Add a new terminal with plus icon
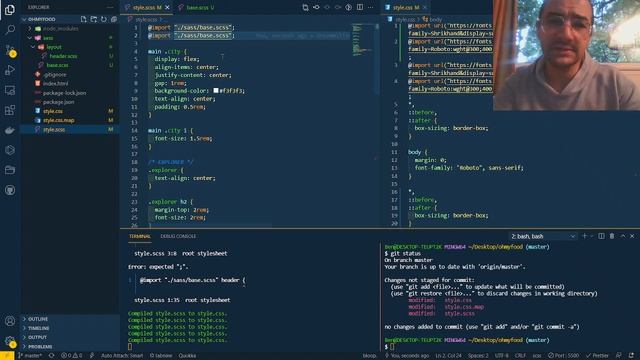The height and width of the screenshot is (360, 640). pos(584,236)
